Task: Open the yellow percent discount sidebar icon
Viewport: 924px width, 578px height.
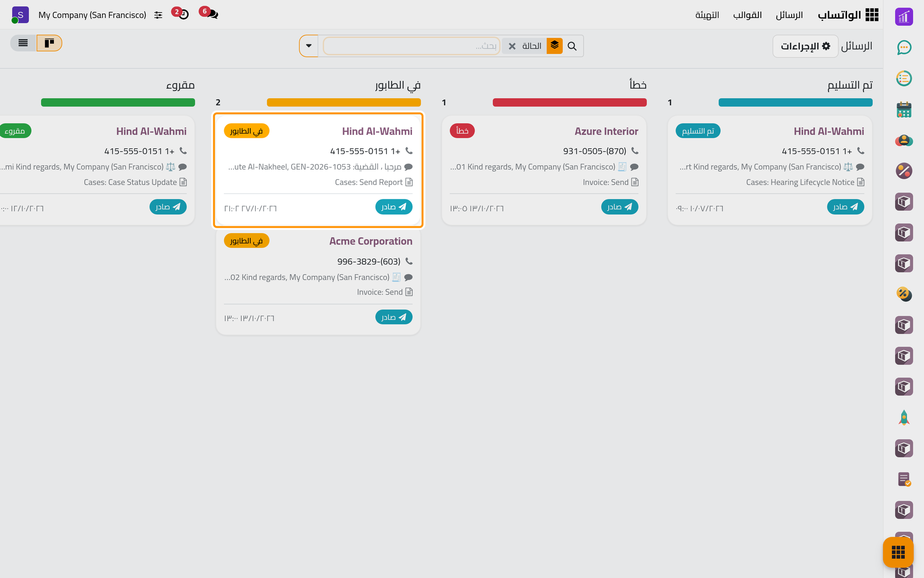Action: click(904, 294)
